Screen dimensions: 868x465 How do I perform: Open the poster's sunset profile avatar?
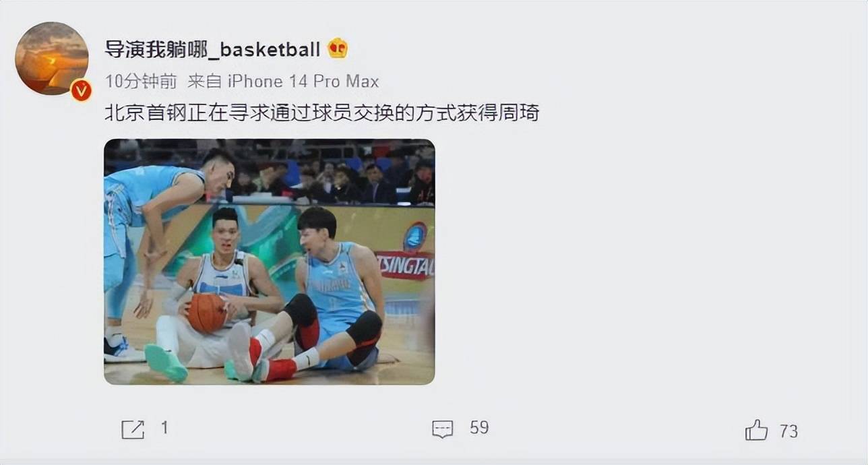click(x=52, y=59)
